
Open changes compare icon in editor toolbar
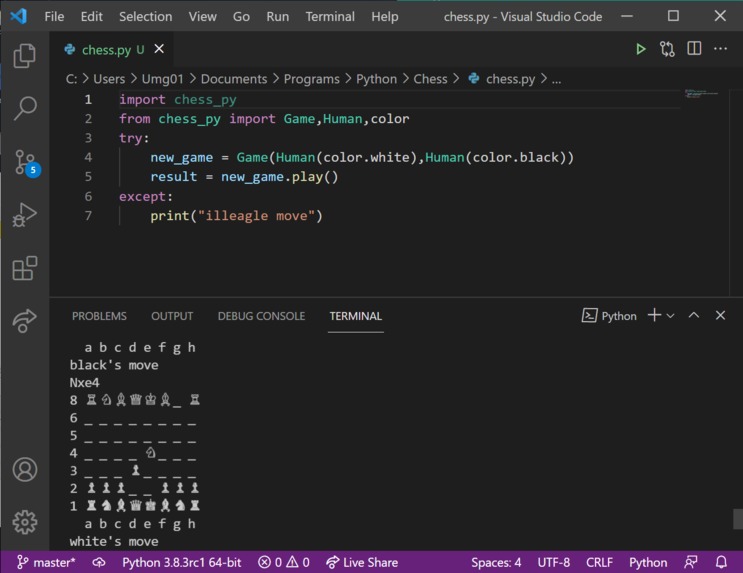coord(667,49)
